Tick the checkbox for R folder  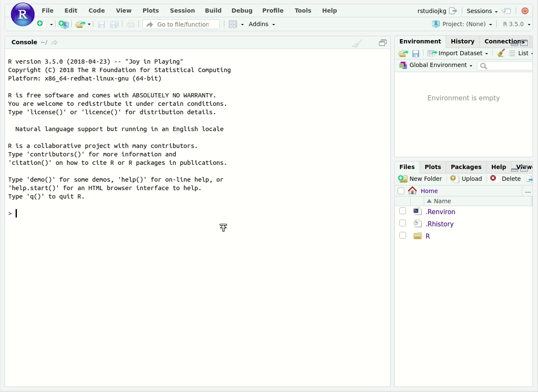pyautogui.click(x=403, y=235)
